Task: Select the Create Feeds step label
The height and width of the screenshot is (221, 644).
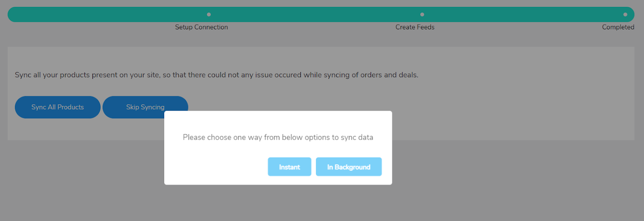Action: [x=415, y=27]
